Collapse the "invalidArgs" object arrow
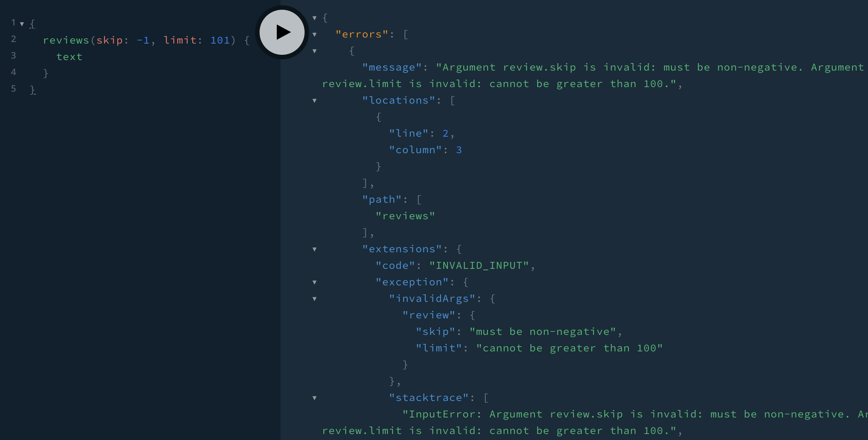This screenshot has width=868, height=440. (315, 299)
